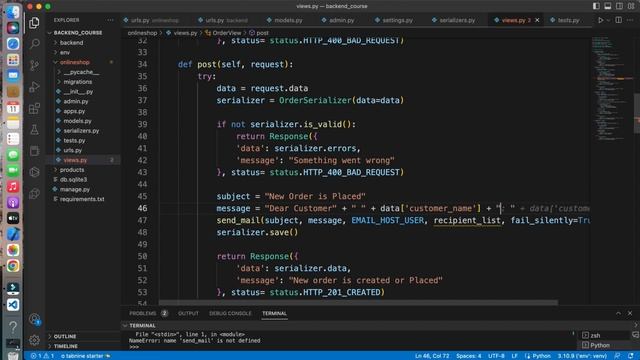Customize layout icon in title bar
Image resolution: width=640 pixels, height=360 pixels.
[x=631, y=6]
